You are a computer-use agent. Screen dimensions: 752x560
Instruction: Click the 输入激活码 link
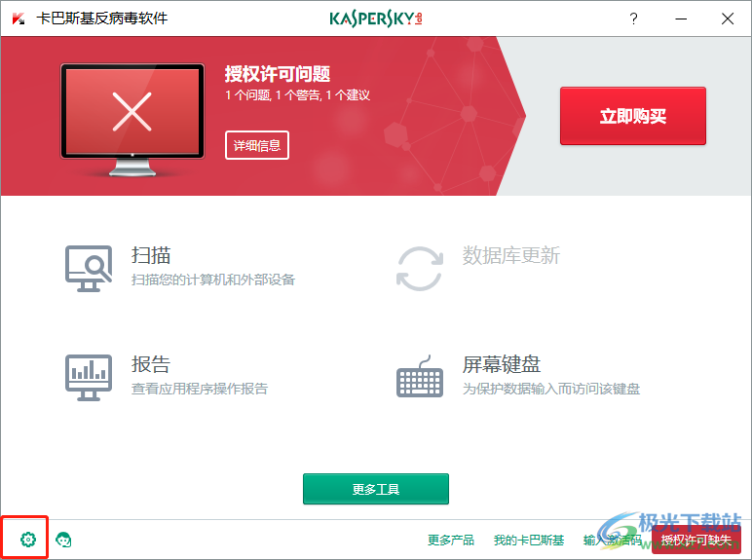coord(613,541)
